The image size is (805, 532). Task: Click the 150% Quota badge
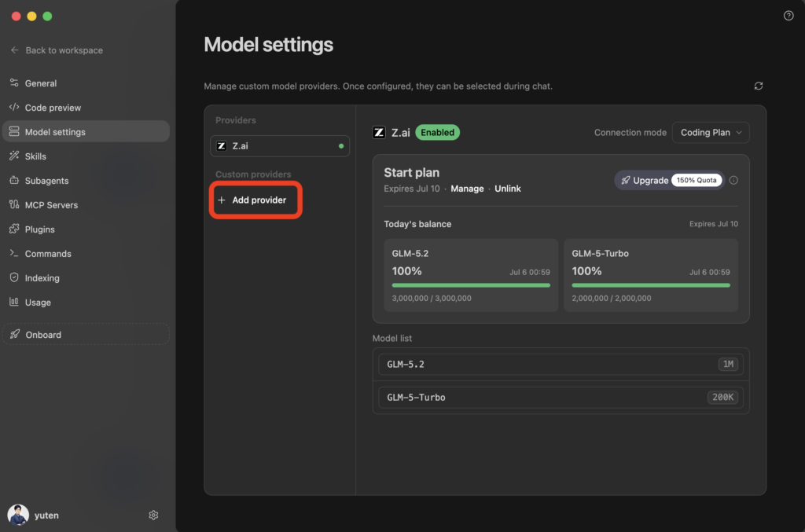(697, 180)
